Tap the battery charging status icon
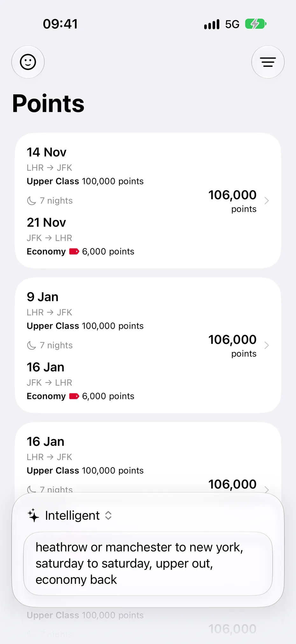This screenshot has width=296, height=644. [256, 24]
